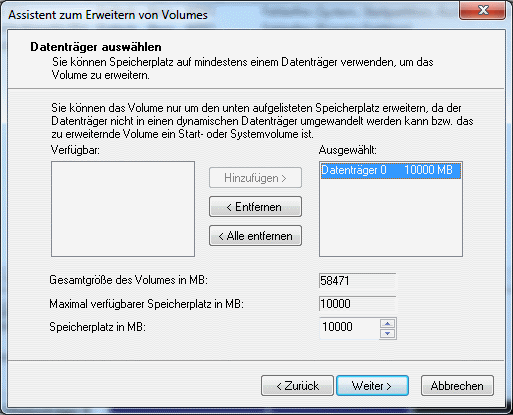Click the Speicherplatz in MB label

98,327
